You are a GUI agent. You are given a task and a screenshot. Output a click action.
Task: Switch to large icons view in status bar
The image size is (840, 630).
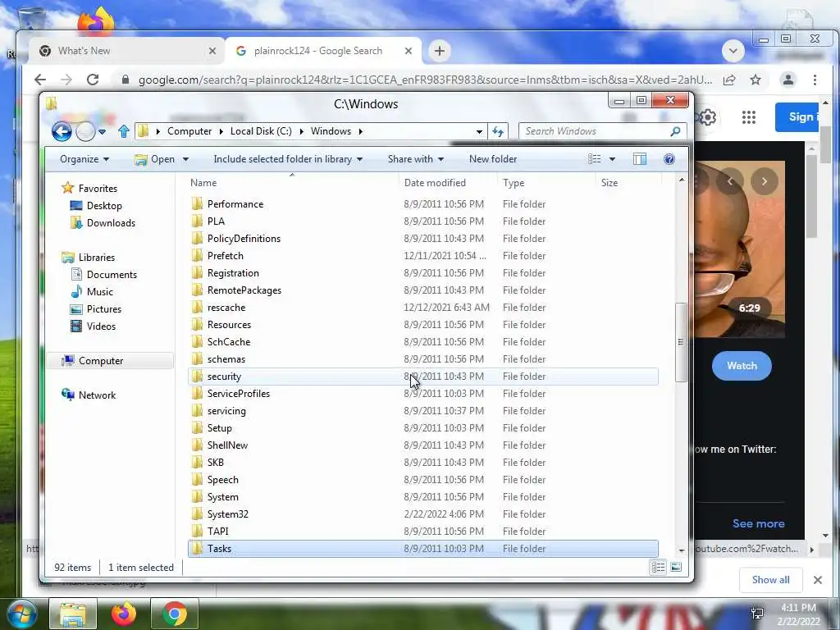[x=676, y=568]
